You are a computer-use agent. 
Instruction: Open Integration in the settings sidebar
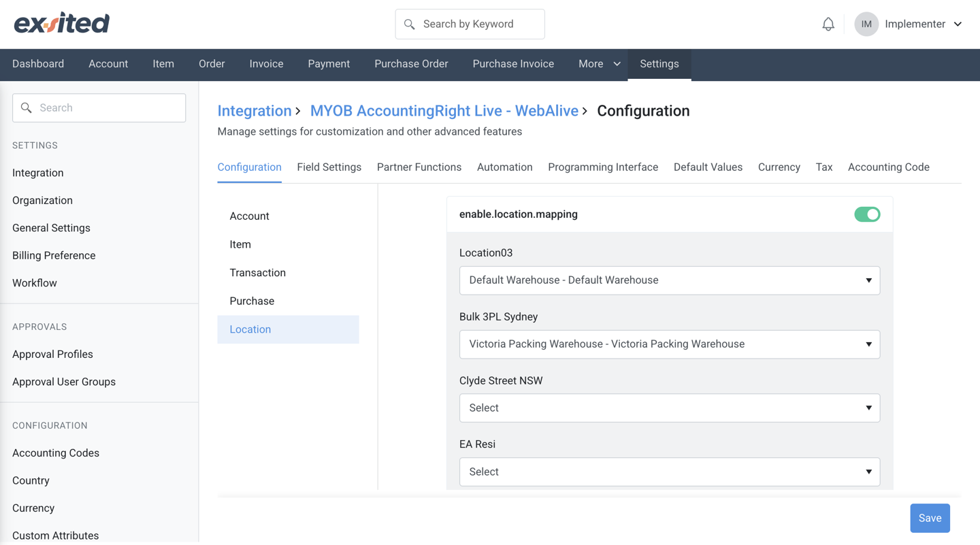tap(38, 173)
